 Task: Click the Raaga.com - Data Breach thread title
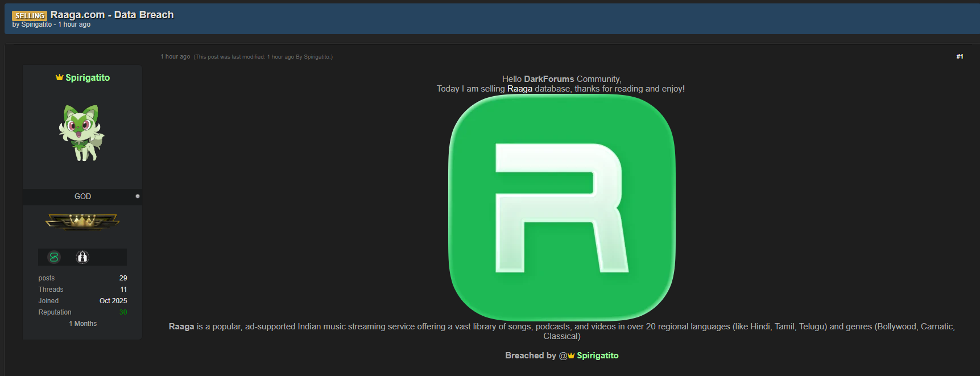[x=112, y=15]
